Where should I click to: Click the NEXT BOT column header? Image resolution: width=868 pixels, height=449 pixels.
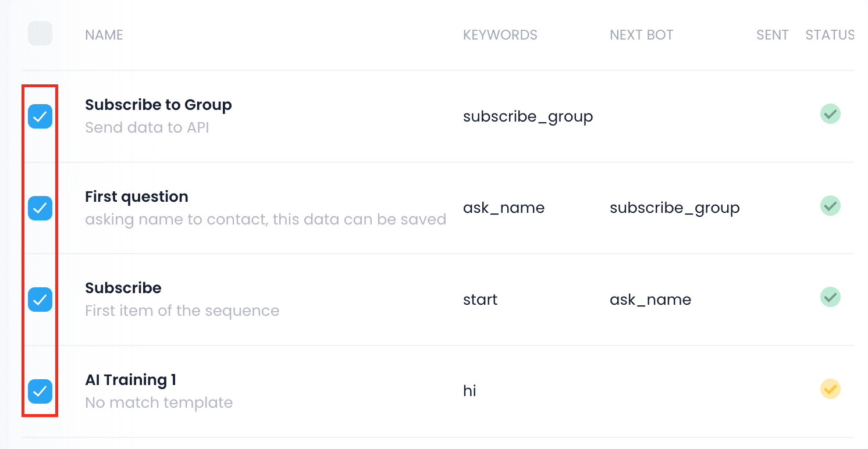coord(642,35)
